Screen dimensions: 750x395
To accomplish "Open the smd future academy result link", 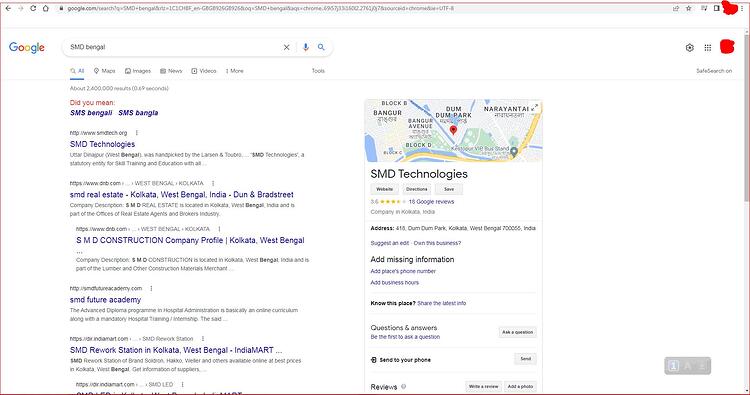I will [105, 300].
